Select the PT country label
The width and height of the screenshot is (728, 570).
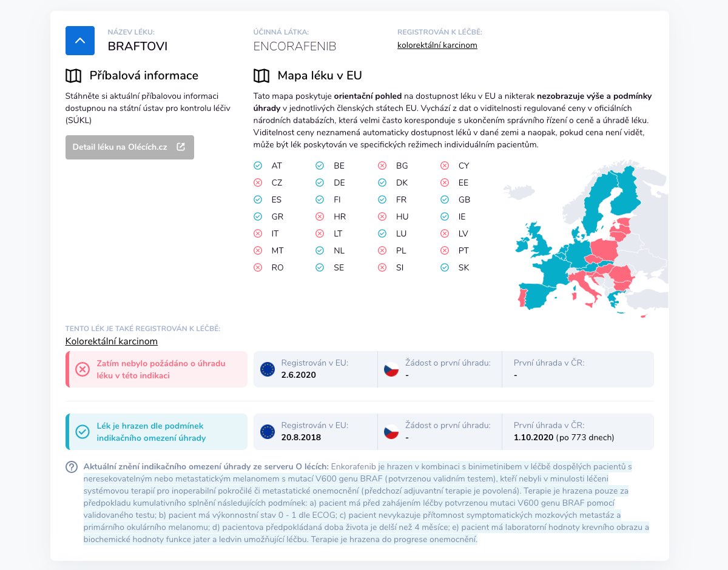coord(463,250)
